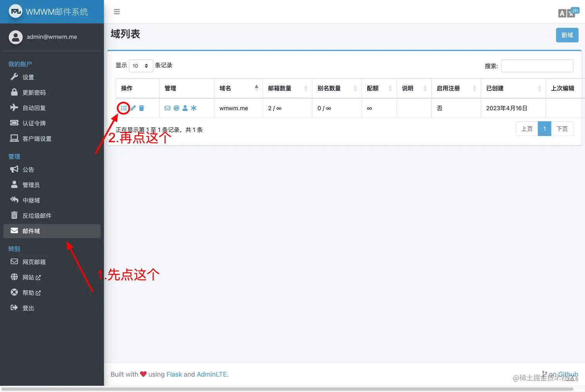Open the records-per-page dropdown showing 10
This screenshot has height=392, width=585.
(141, 66)
